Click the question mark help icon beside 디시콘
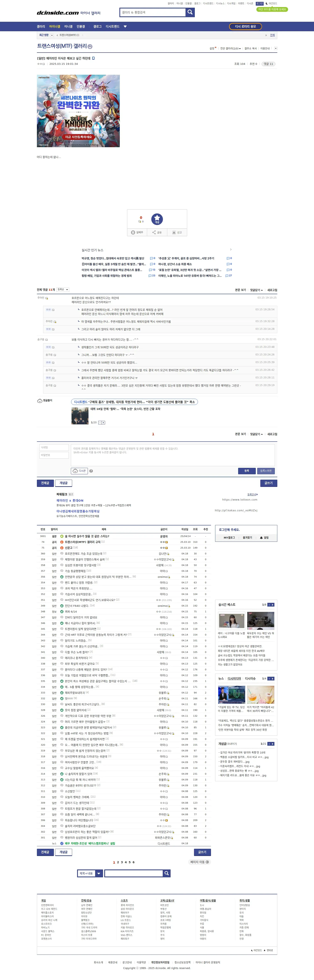314x980 pixels. click(x=91, y=471)
